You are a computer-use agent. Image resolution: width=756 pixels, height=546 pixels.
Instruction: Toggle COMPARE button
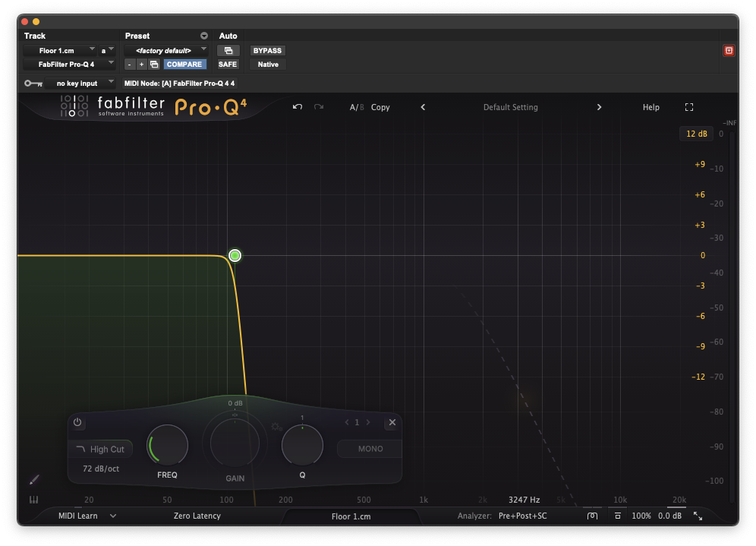pyautogui.click(x=184, y=64)
